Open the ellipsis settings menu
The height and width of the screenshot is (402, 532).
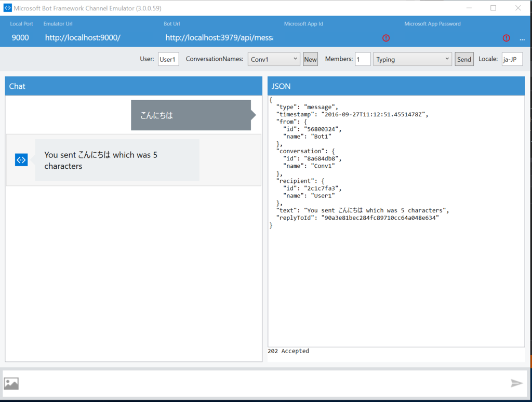pos(522,39)
